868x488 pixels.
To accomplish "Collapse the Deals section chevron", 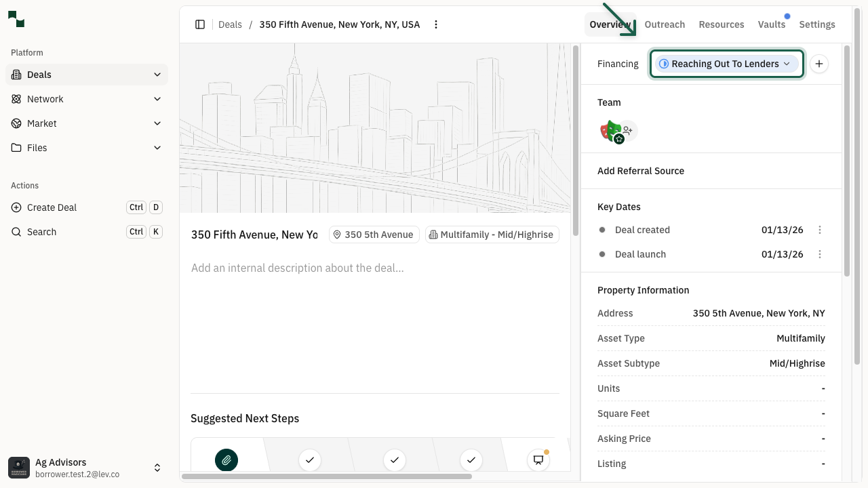I will [157, 75].
